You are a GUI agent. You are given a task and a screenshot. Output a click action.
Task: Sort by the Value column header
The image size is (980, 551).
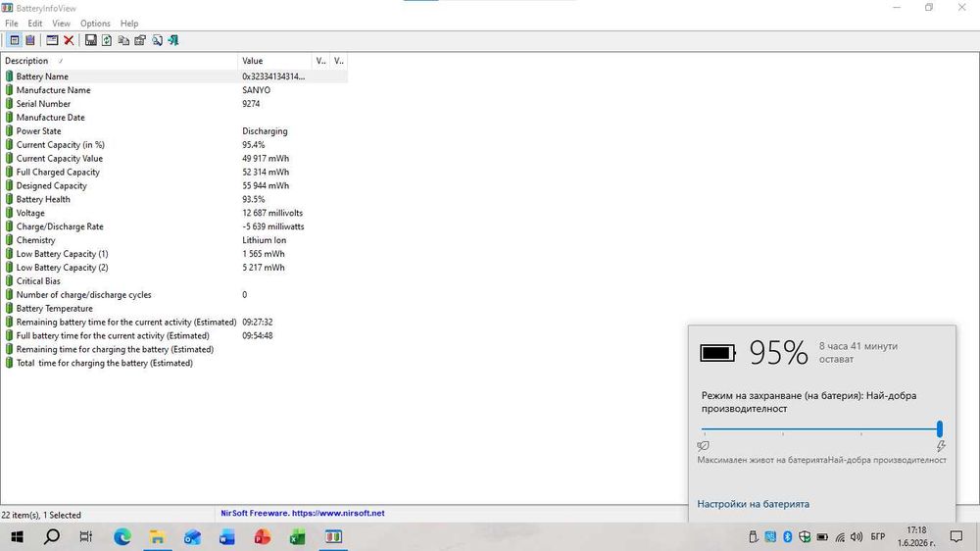click(274, 61)
